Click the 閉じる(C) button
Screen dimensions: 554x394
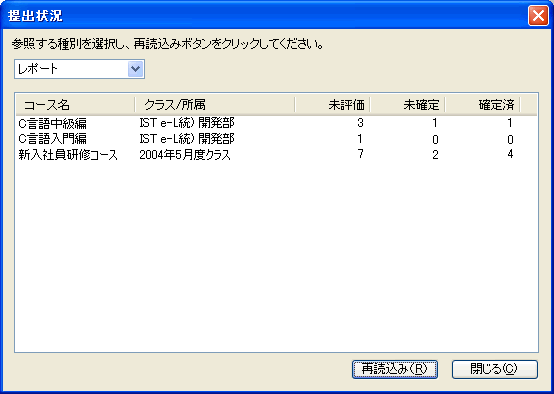pyautogui.click(x=495, y=369)
